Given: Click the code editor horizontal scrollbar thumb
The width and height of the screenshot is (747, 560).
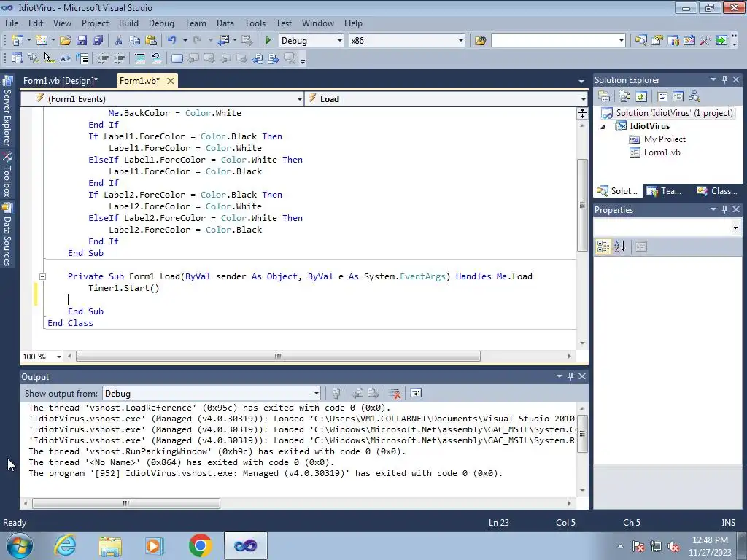Looking at the screenshot, I should click(278, 356).
